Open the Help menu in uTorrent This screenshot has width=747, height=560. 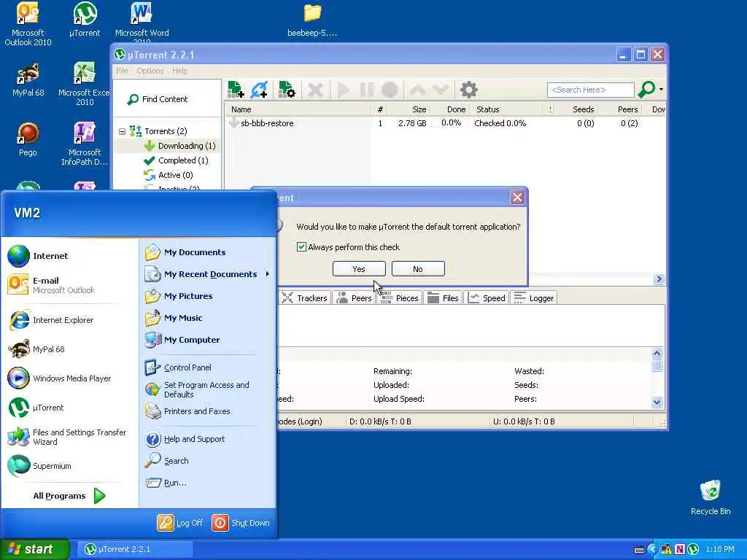(179, 71)
